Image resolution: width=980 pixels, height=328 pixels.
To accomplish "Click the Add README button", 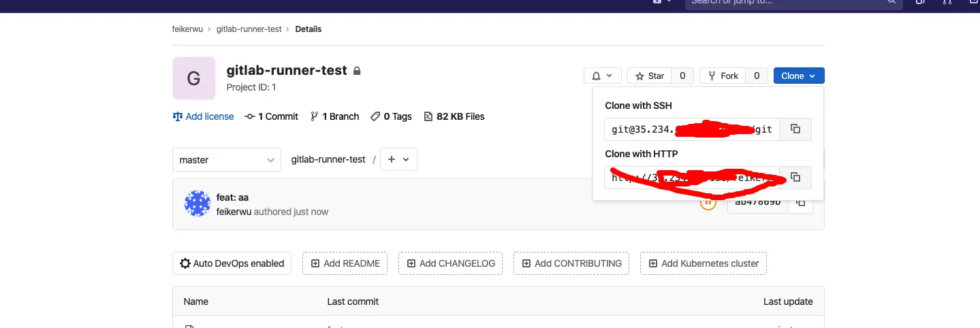I will [x=345, y=263].
